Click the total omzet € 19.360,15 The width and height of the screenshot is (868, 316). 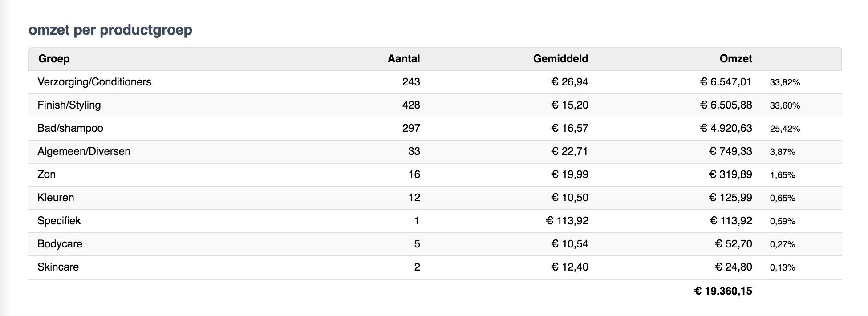click(723, 291)
